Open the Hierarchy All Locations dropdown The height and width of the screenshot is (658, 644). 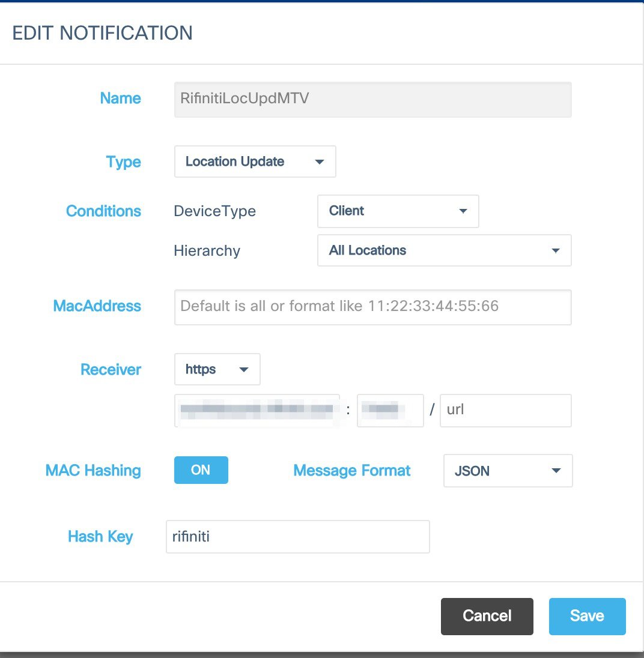(444, 250)
